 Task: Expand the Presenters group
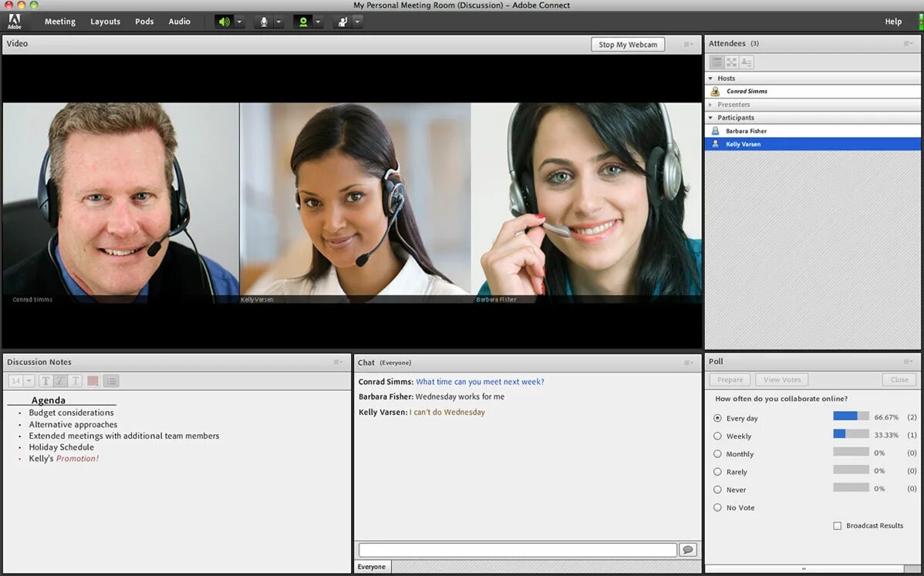click(x=710, y=104)
